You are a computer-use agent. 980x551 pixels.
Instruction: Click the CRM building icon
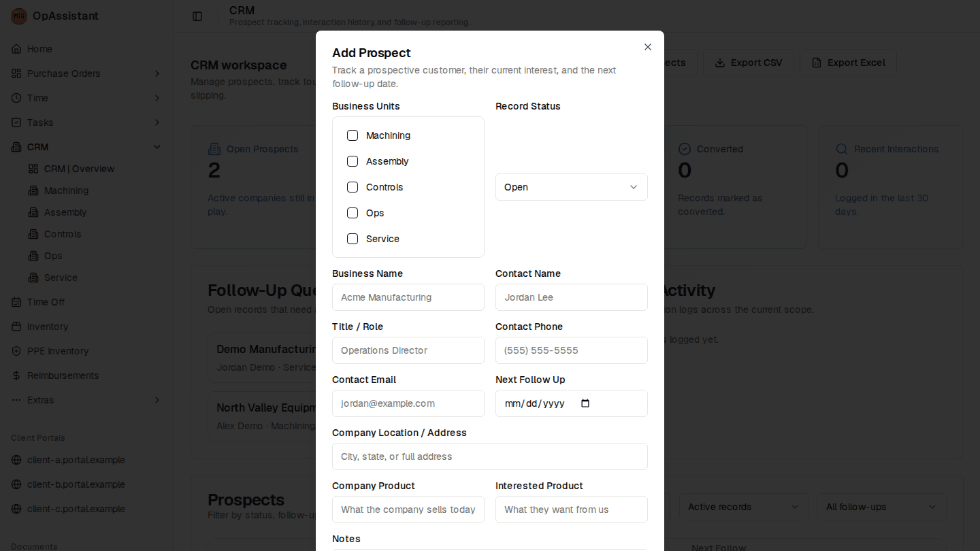(x=16, y=147)
